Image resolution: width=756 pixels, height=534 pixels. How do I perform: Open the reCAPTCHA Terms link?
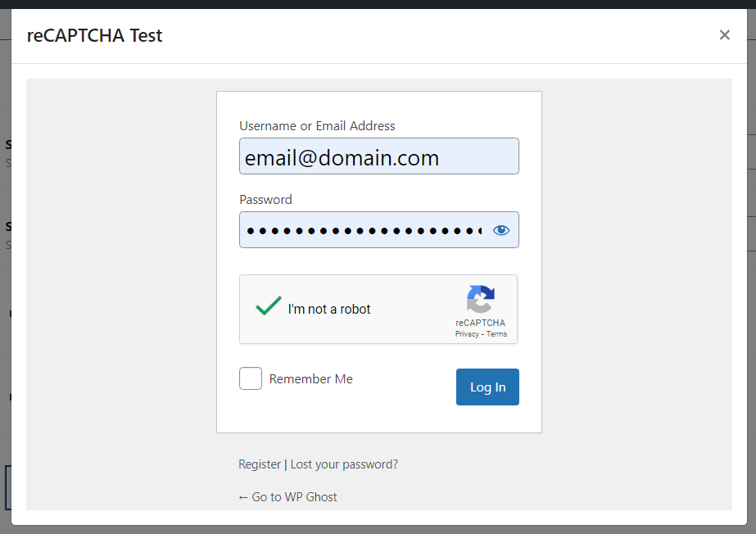pyautogui.click(x=496, y=334)
